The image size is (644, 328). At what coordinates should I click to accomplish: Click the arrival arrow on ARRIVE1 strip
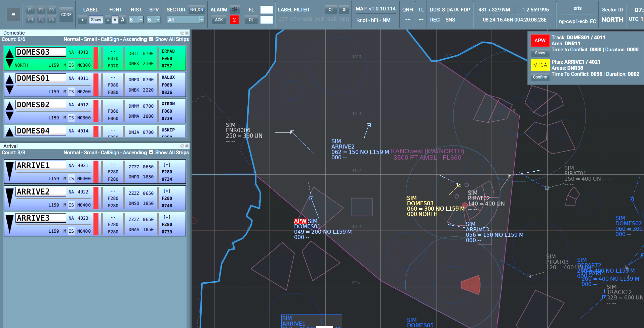(10, 171)
